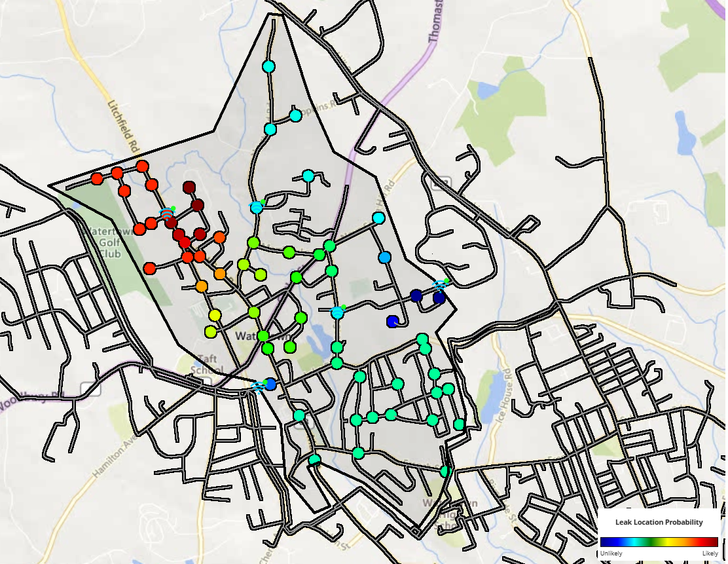Select the sensor icon beside the blue node near Taft School
Viewport: 728px width, 564px height.
258,386
